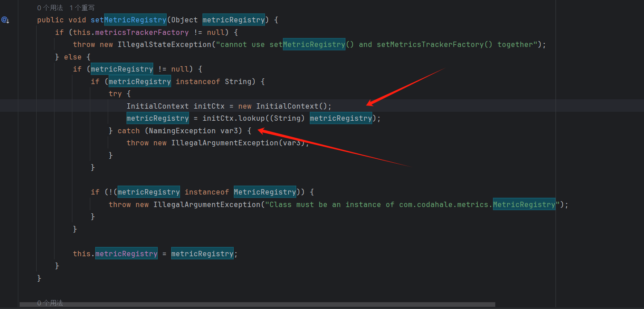Click 'InitialContext()' constructor call after 'new'
Image resolution: width=644 pixels, height=309 pixels.
pos(292,106)
